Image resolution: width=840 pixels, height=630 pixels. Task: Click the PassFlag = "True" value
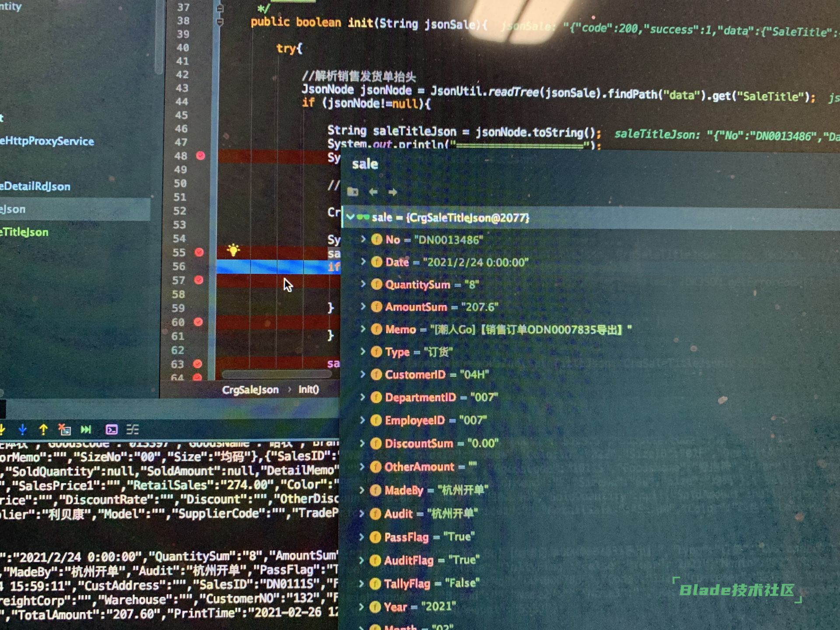459,536
